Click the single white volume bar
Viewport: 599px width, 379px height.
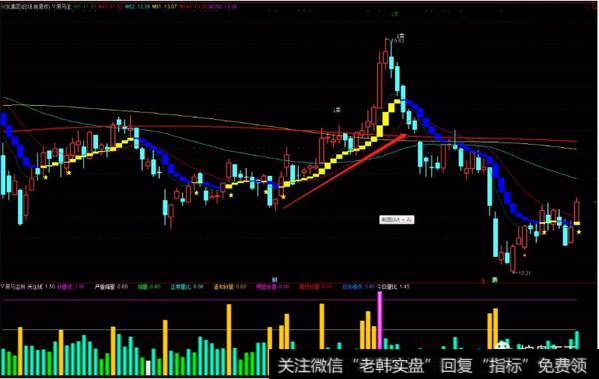tap(148, 368)
